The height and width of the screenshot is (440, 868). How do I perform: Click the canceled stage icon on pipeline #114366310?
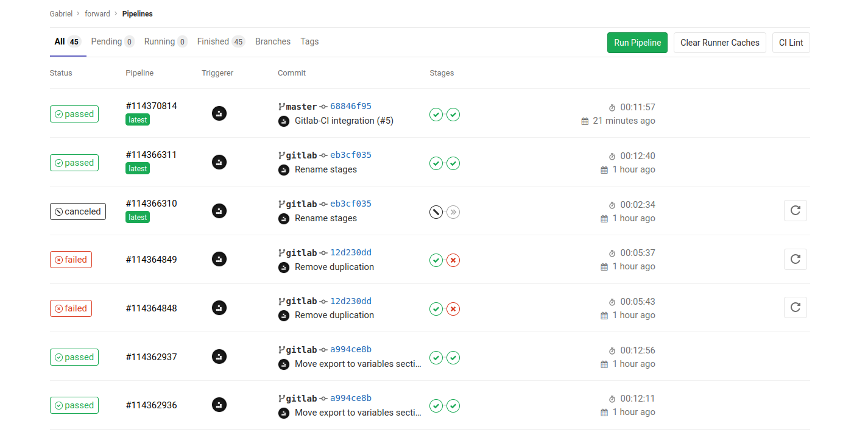(436, 211)
